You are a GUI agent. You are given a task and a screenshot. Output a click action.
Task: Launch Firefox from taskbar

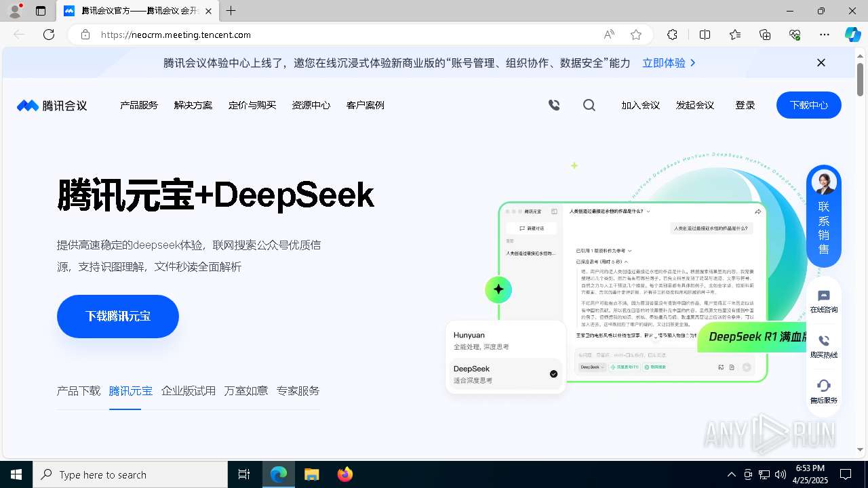tap(345, 474)
